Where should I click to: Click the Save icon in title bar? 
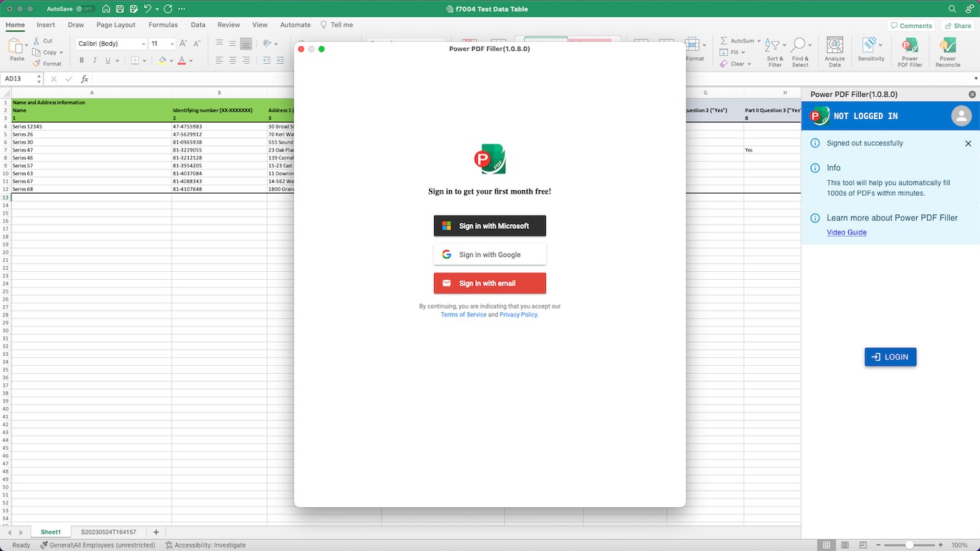(120, 9)
